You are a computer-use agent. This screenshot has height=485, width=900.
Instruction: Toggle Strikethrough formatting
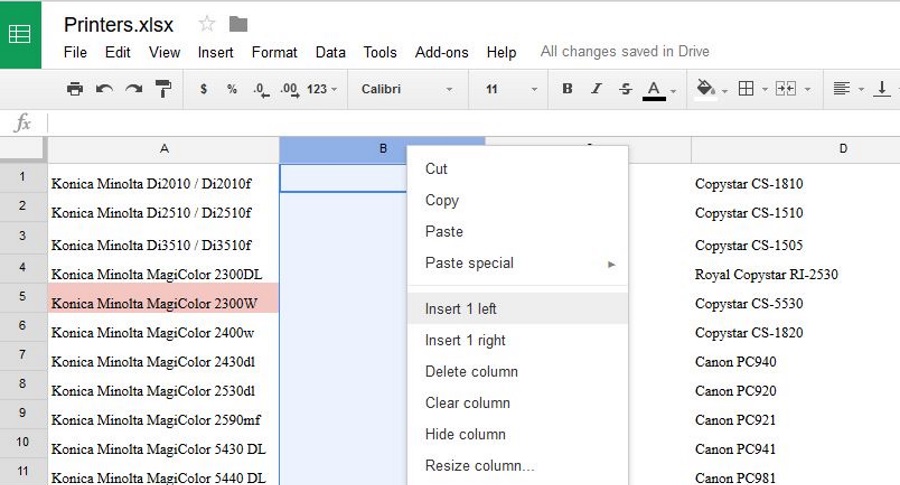[x=626, y=88]
